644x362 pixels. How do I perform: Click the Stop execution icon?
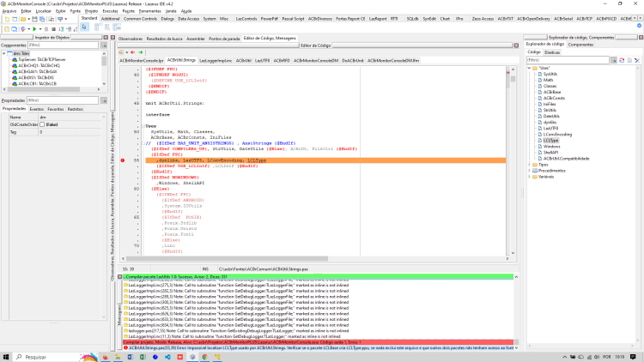click(53, 29)
